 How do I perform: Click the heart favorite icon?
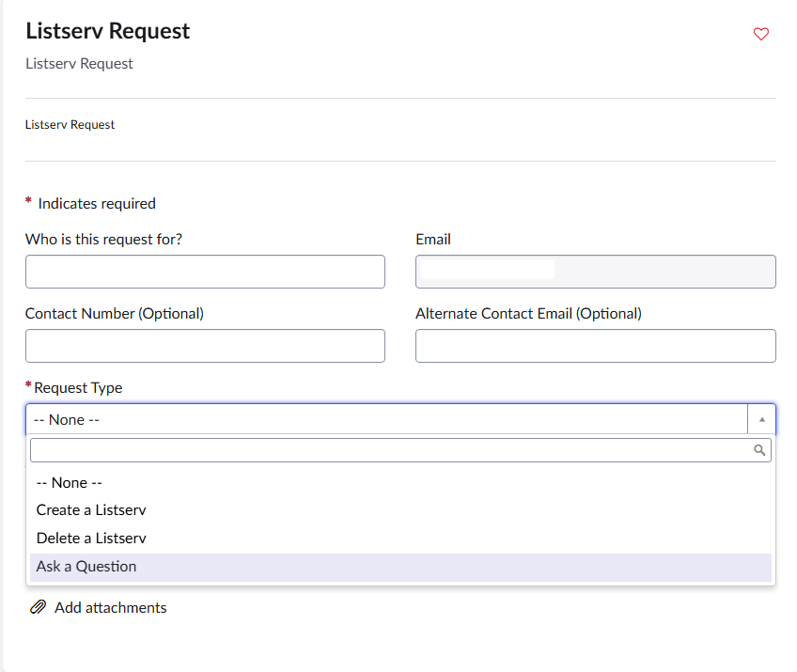761,34
